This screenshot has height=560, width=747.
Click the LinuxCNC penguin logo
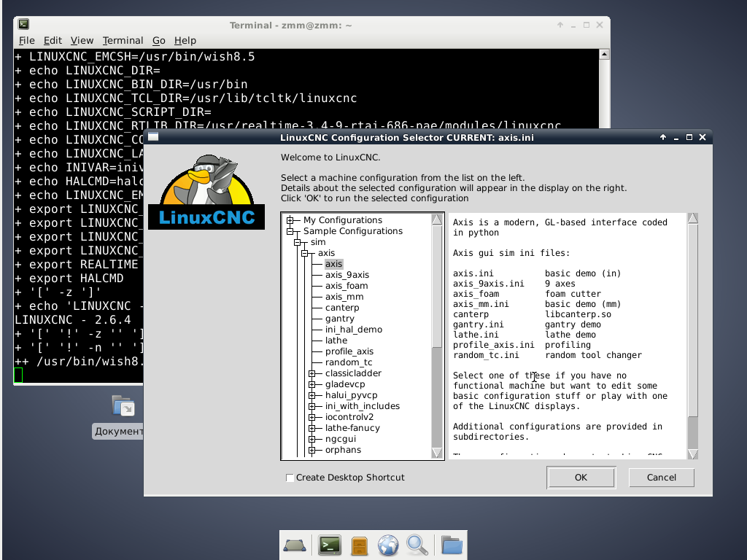point(206,192)
